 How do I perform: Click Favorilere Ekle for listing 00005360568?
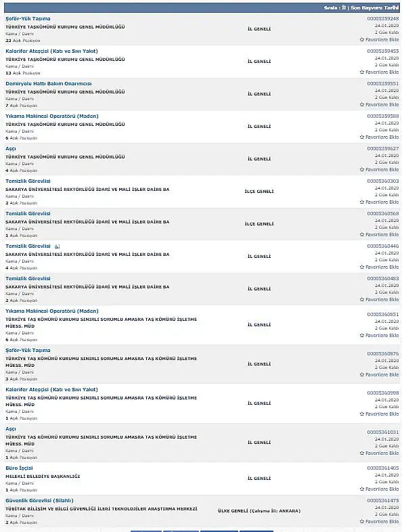pyautogui.click(x=379, y=235)
